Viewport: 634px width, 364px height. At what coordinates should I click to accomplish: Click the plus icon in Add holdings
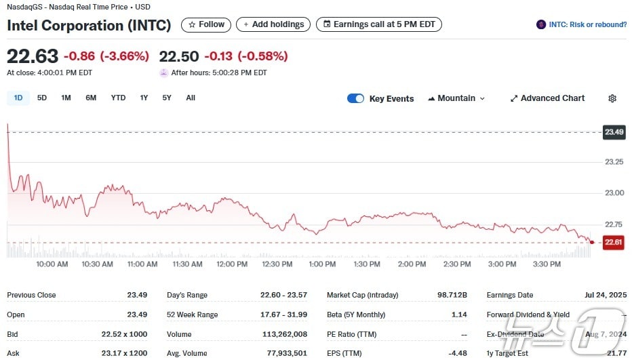tap(246, 24)
